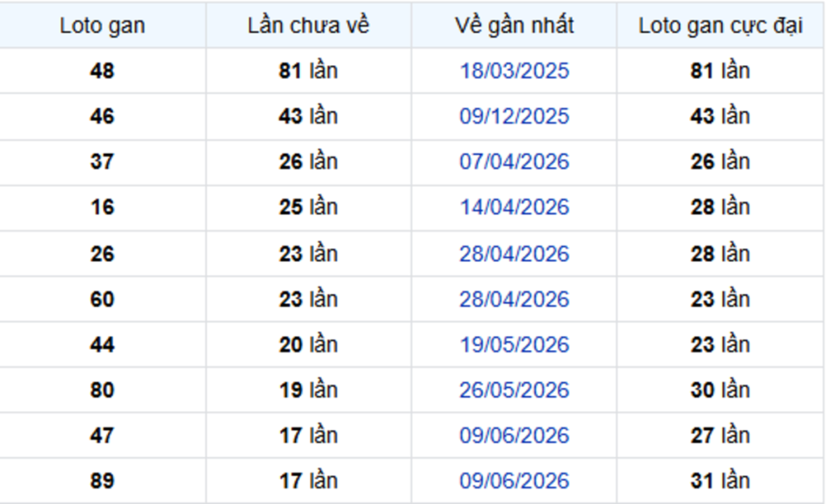Click "30 lần" in the loto 80 row
Screen dimensions: 826x504
coord(720,389)
